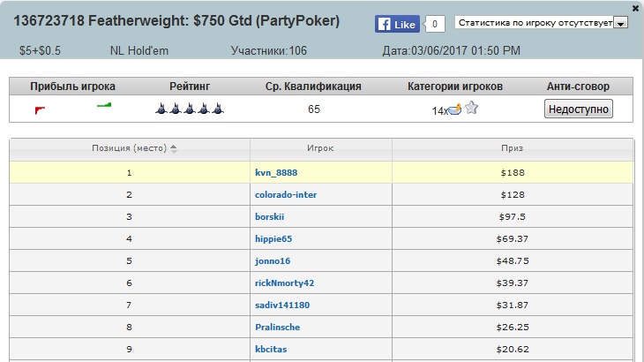This screenshot has height=362, width=644.
Task: Close the tournament popup with X
Action: point(635,8)
